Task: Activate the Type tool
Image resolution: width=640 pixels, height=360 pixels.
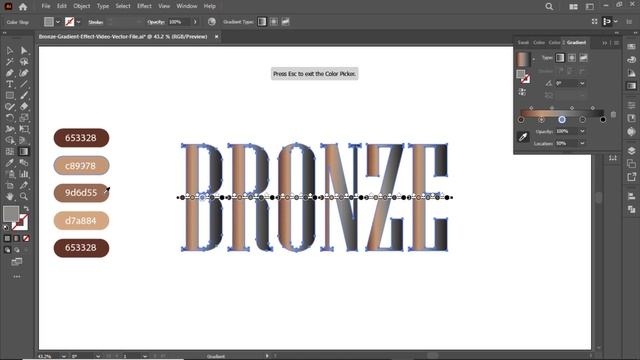Action: coord(9,84)
